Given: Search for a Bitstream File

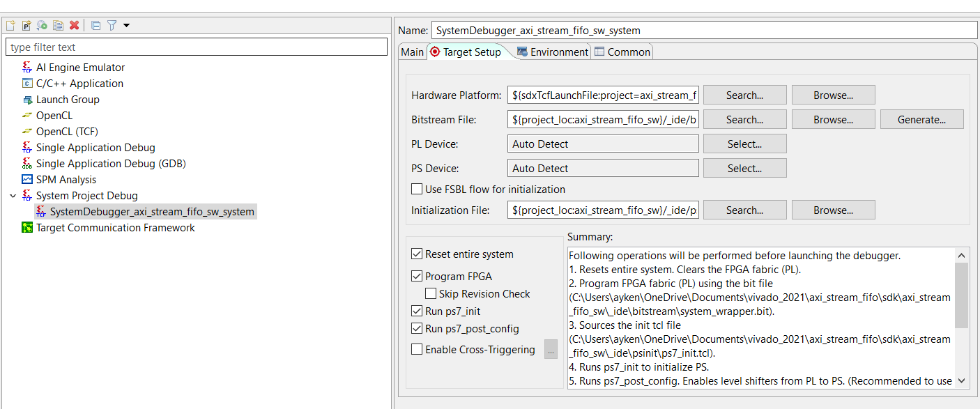Looking at the screenshot, I should (745, 119).
